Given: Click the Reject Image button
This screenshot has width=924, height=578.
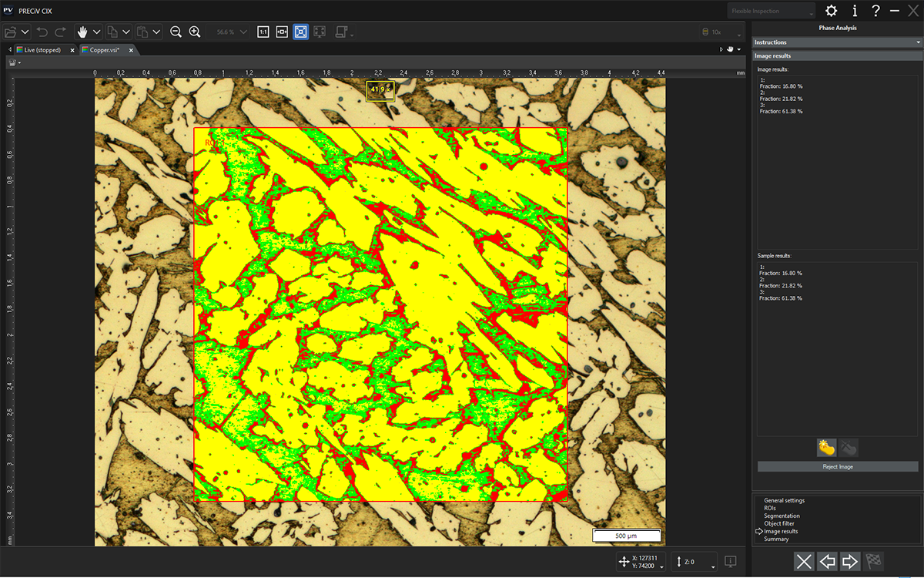Looking at the screenshot, I should [x=838, y=466].
